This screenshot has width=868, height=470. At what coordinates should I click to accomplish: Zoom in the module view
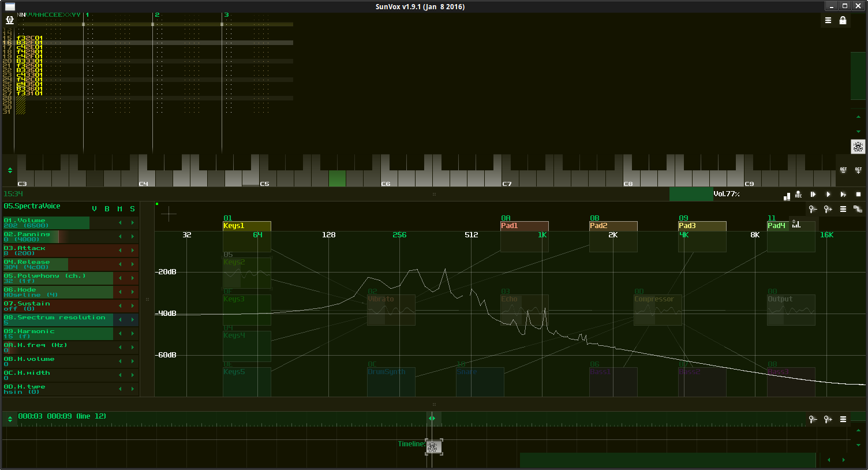(x=828, y=209)
